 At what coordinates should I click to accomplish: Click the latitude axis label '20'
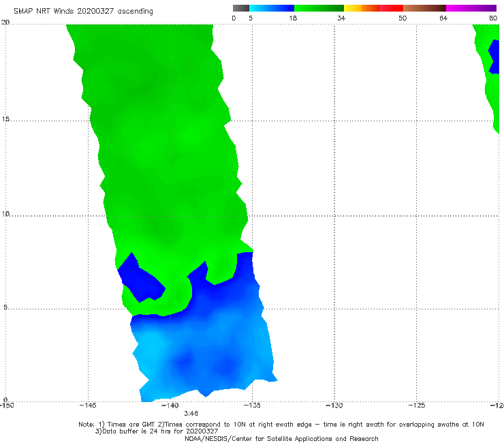(5, 22)
